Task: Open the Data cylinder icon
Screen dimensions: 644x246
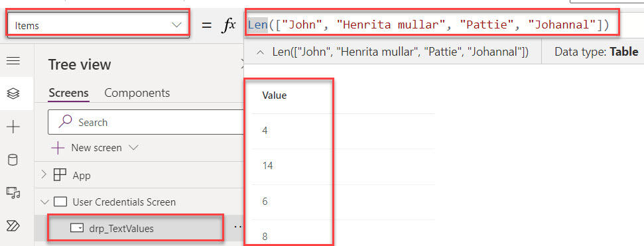Action: click(13, 160)
